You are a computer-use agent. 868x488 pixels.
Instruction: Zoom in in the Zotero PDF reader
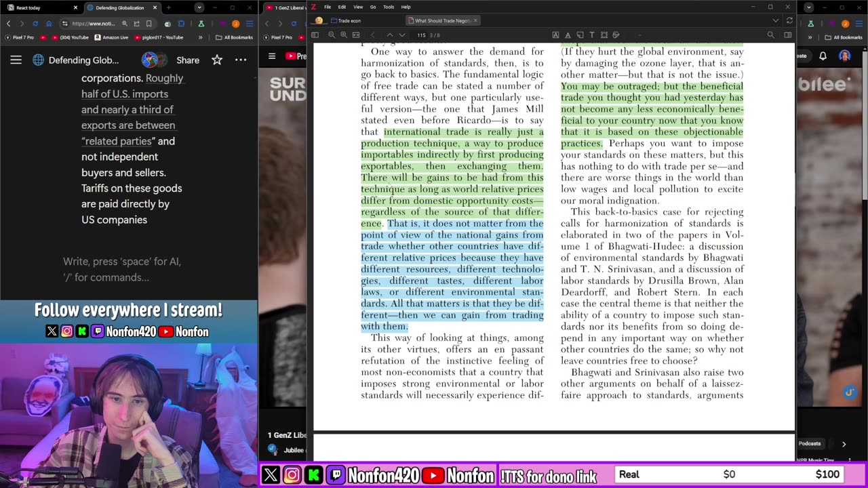[343, 35]
